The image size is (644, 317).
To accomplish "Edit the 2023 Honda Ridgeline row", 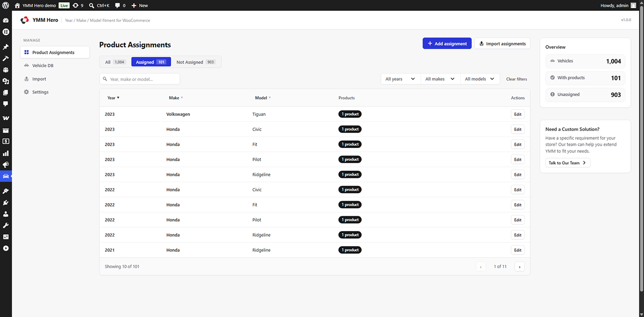I will coord(517,175).
